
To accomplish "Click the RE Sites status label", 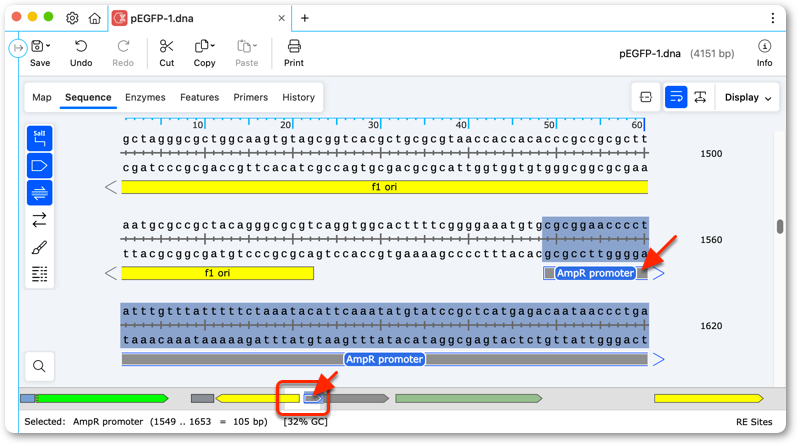I will (x=754, y=422).
